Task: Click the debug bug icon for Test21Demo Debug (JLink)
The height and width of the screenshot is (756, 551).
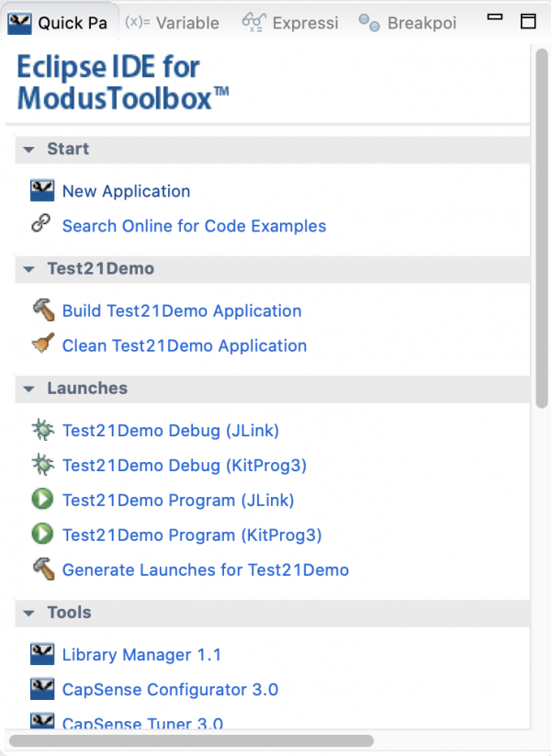Action: (42, 430)
